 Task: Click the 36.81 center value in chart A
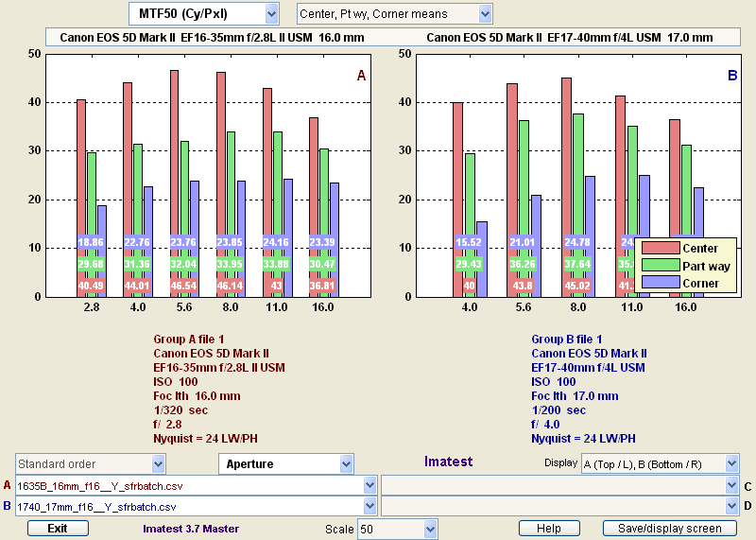pyautogui.click(x=322, y=286)
